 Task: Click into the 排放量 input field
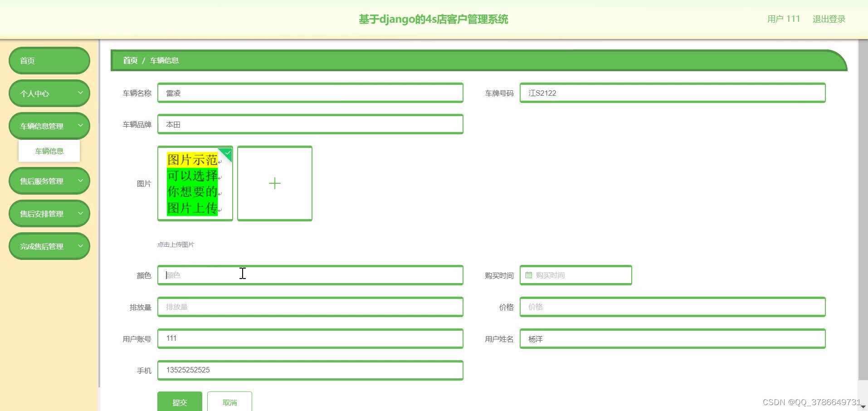click(310, 307)
